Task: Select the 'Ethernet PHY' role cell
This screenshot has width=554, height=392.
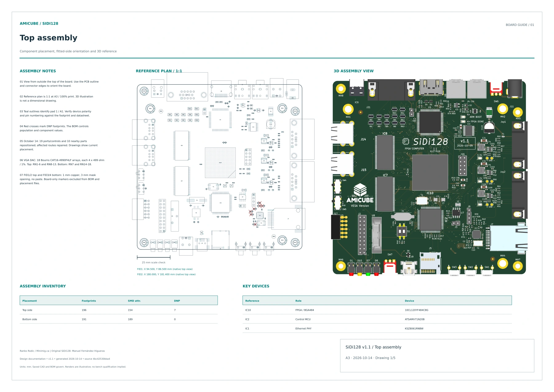Action: 303,329
